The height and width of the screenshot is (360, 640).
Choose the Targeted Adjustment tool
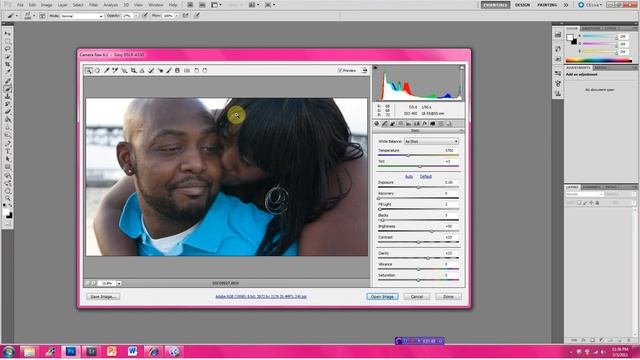[124, 70]
